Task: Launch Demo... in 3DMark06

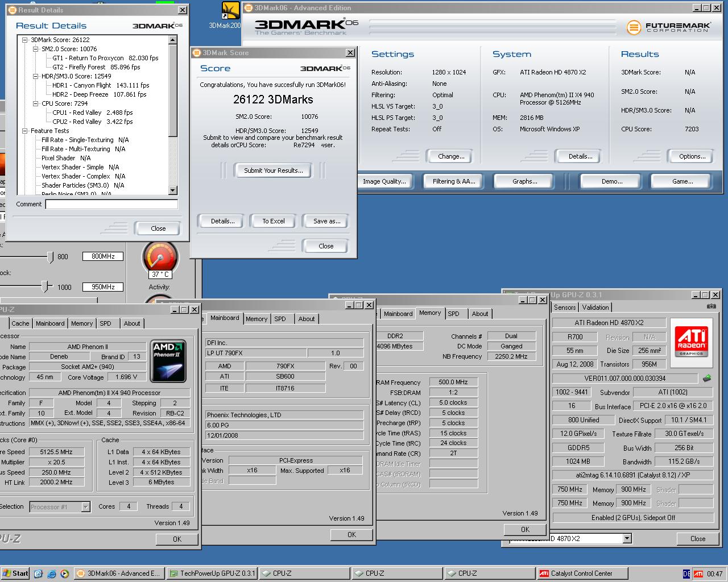Action: point(612,181)
